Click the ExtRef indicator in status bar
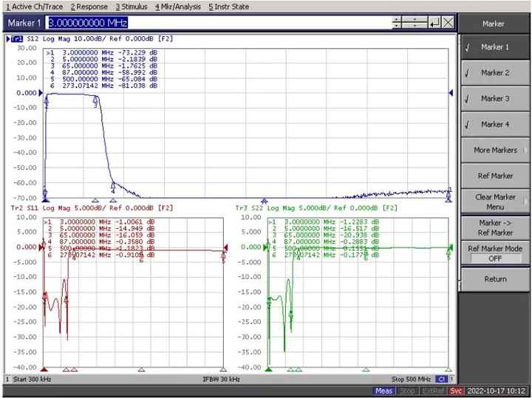The width and height of the screenshot is (532, 398). pyautogui.click(x=433, y=391)
